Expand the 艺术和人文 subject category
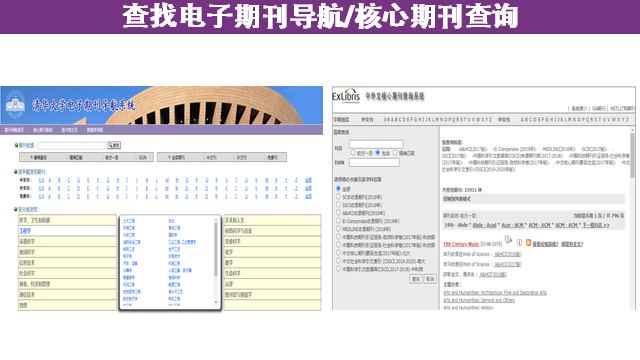 (x=272, y=220)
